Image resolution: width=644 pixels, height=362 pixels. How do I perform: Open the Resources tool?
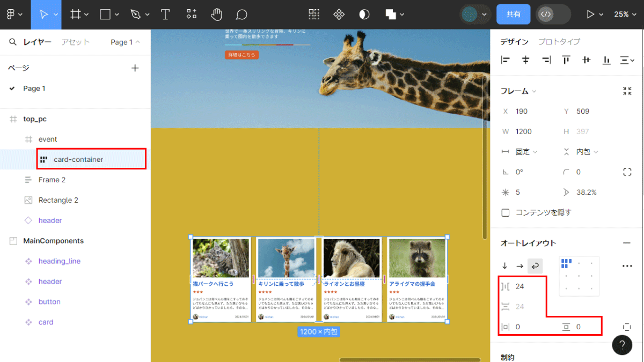click(191, 14)
